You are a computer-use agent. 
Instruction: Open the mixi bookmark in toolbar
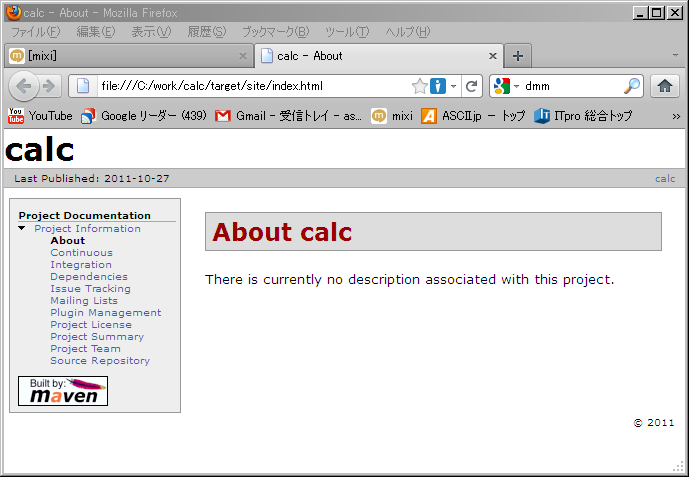click(392, 116)
